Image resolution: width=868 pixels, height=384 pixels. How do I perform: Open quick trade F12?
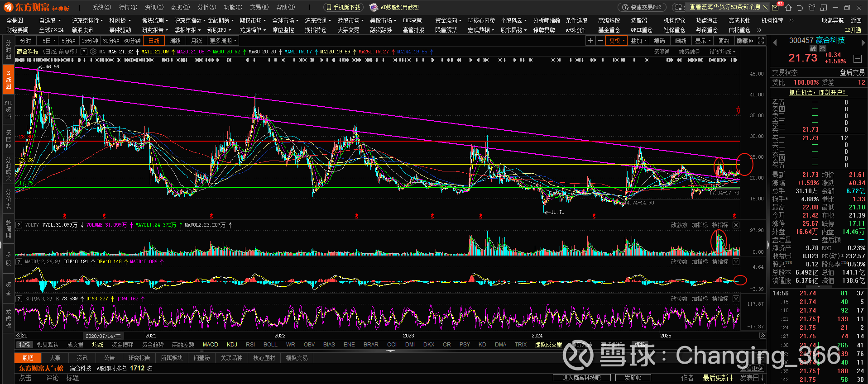[642, 7]
